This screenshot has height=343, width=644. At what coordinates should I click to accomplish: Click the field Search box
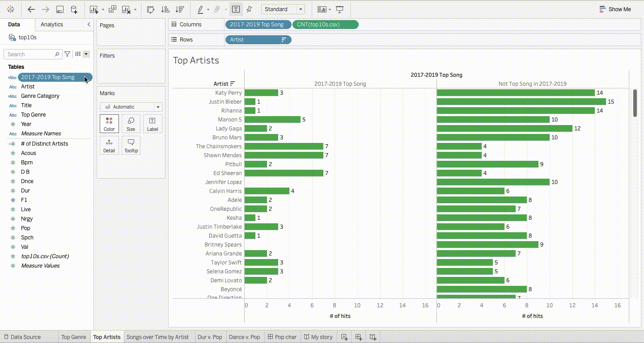coord(33,54)
